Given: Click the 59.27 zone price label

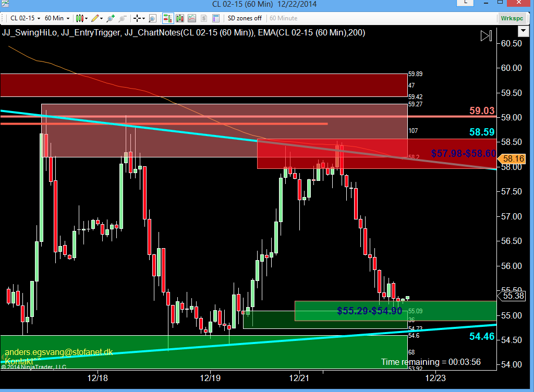Looking at the screenshot, I should [x=415, y=104].
